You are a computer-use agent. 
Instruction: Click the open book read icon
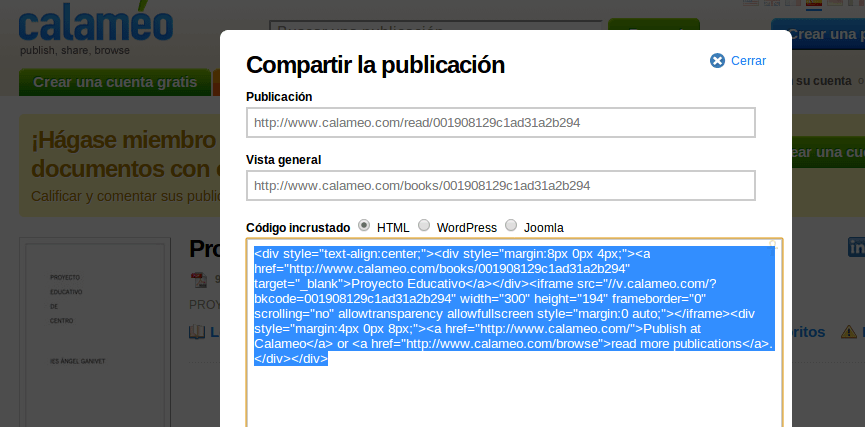point(197,332)
